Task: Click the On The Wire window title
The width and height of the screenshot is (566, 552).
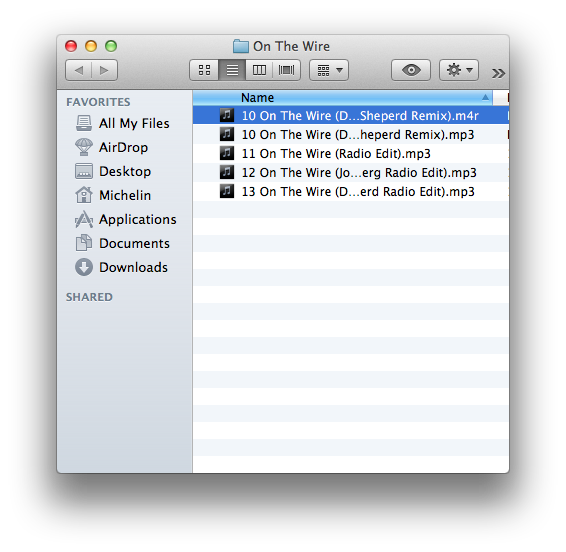Action: coord(291,46)
